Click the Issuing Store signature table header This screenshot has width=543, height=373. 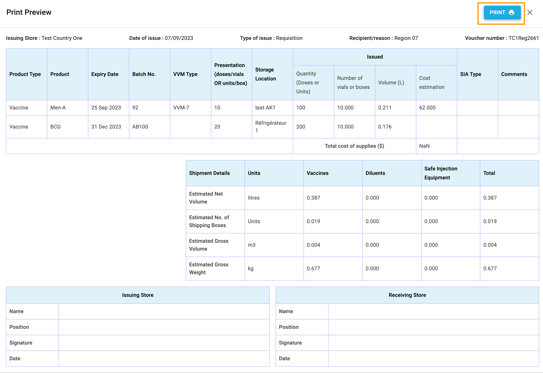137,295
